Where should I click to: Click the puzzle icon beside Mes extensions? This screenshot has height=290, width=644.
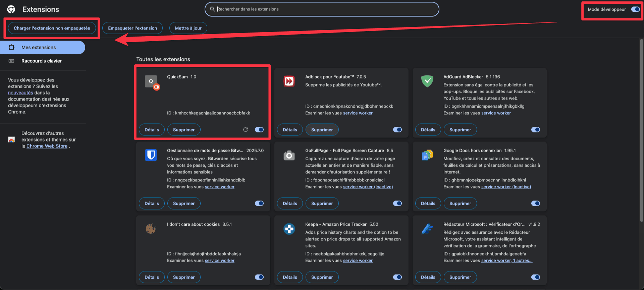point(11,47)
